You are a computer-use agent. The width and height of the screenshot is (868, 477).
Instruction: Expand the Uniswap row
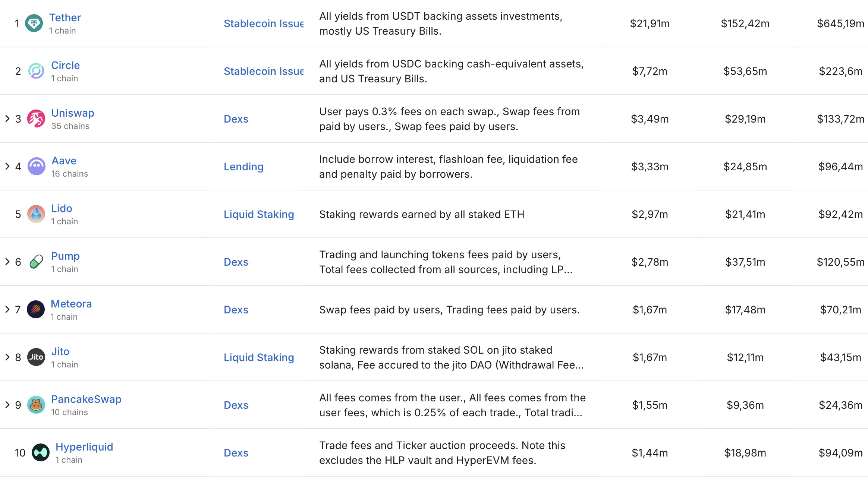(7, 119)
